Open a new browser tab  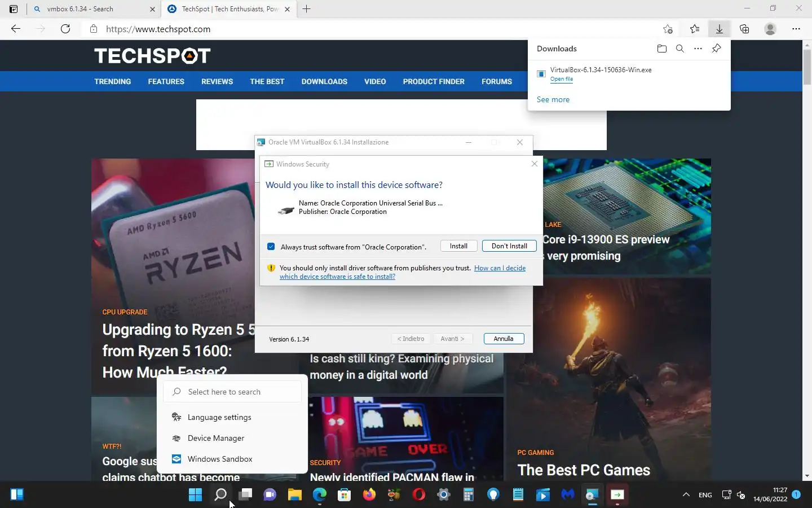pyautogui.click(x=306, y=9)
